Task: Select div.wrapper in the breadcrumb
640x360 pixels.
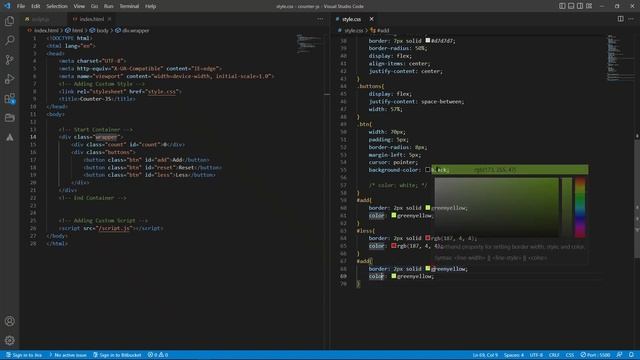Action: coord(136,30)
